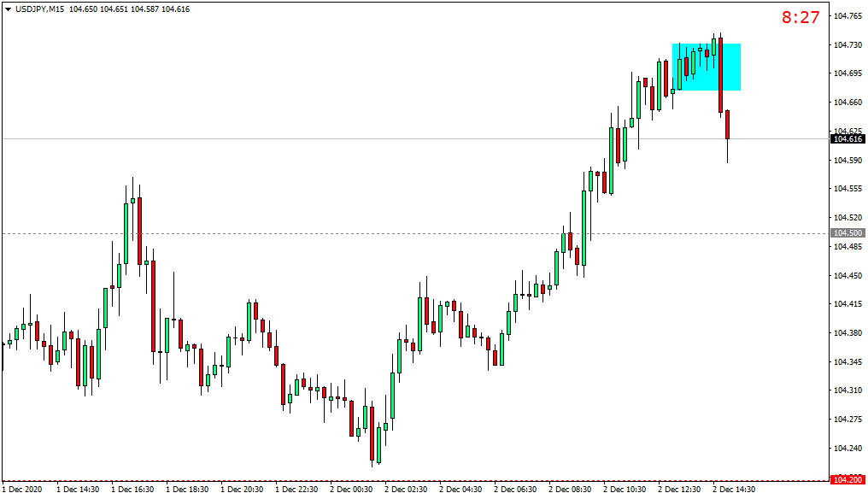The width and height of the screenshot is (868, 499).
Task: Click the 2 Dec 10:30 time label
Action: point(625,490)
